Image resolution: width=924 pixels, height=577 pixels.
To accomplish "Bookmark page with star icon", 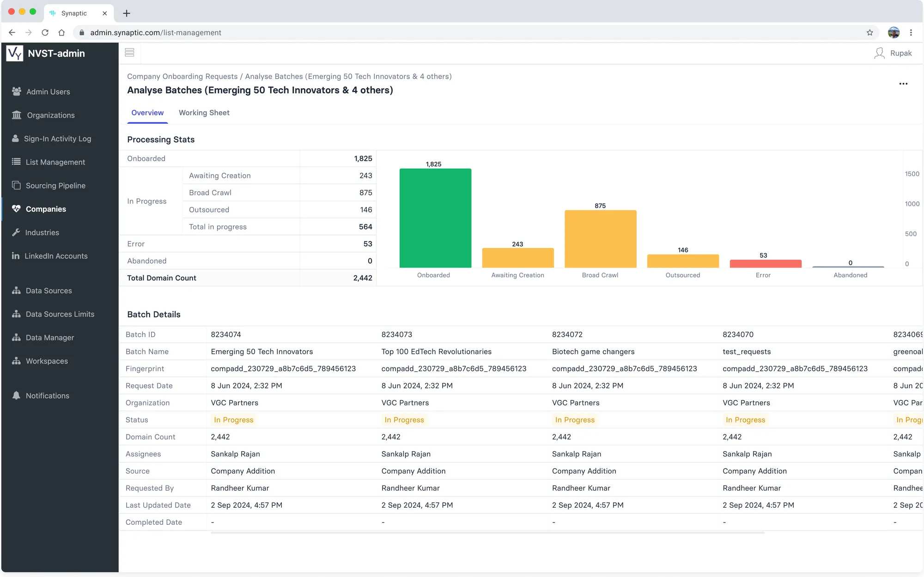I will click(869, 32).
